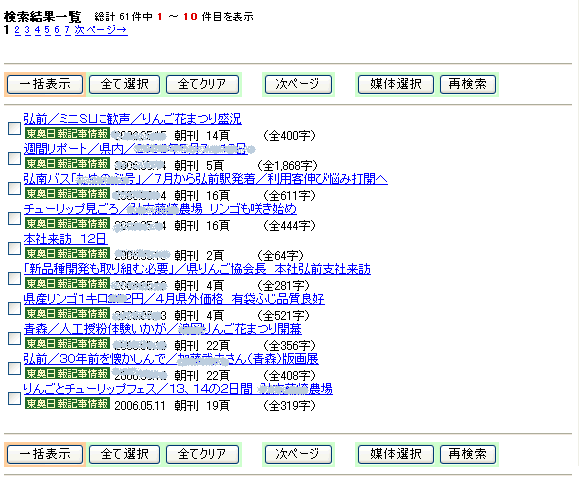Tick checkbox for 本社来訪 12日 article
Viewport: 579px width, 490px height.
(14, 249)
